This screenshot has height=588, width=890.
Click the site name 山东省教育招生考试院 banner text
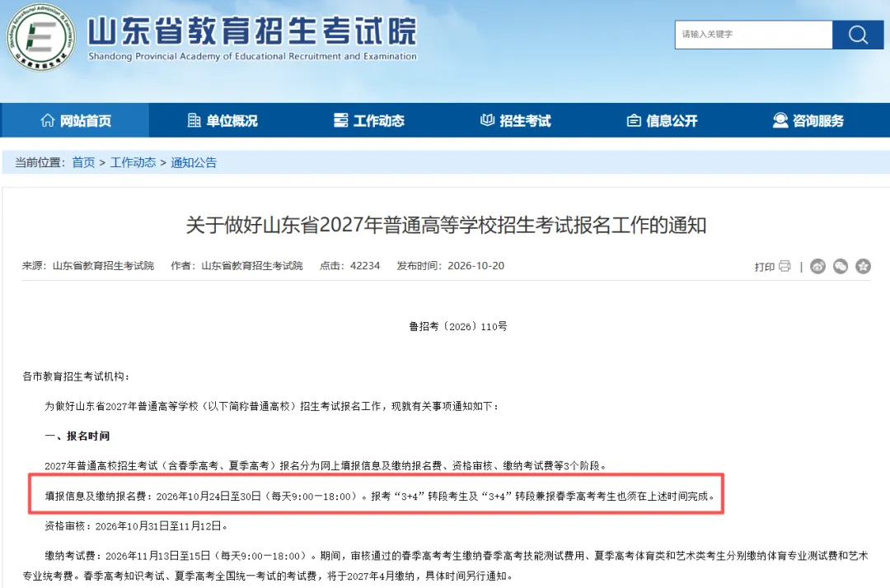[253, 30]
